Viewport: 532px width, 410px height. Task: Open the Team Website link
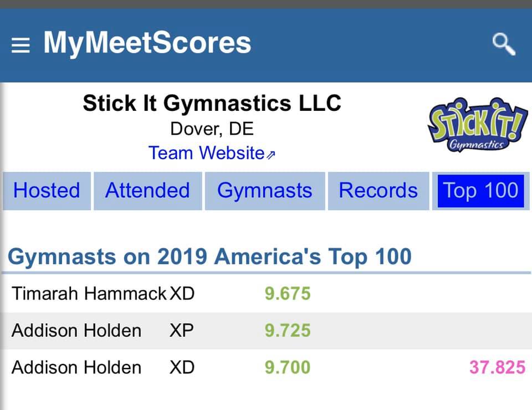211,153
